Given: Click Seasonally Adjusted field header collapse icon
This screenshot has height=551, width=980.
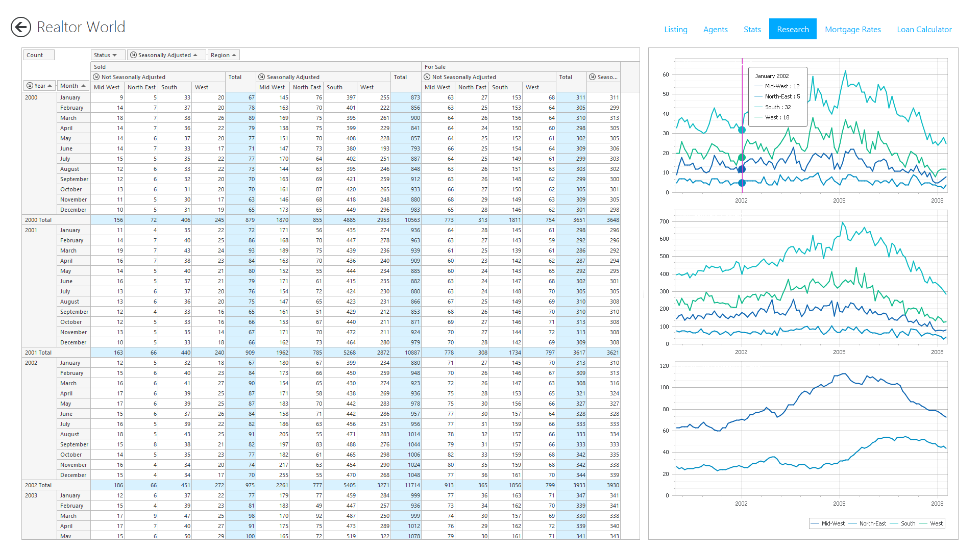Looking at the screenshot, I should pos(133,55).
